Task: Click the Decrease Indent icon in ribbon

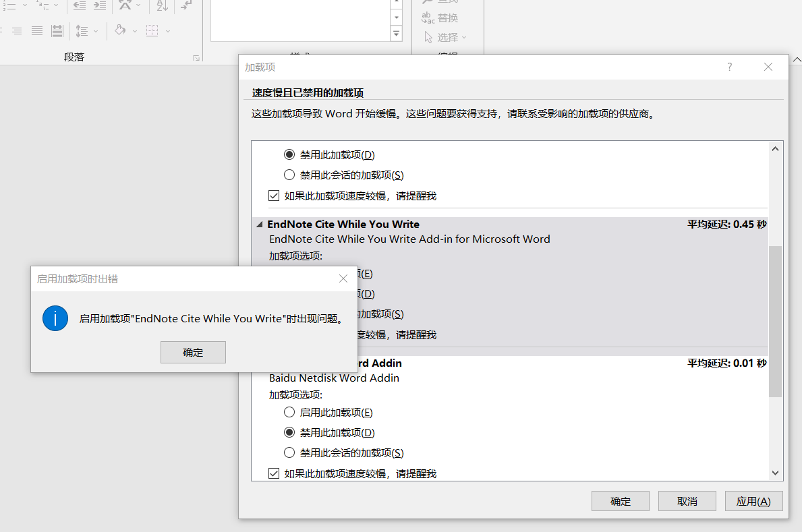Action: (80, 5)
